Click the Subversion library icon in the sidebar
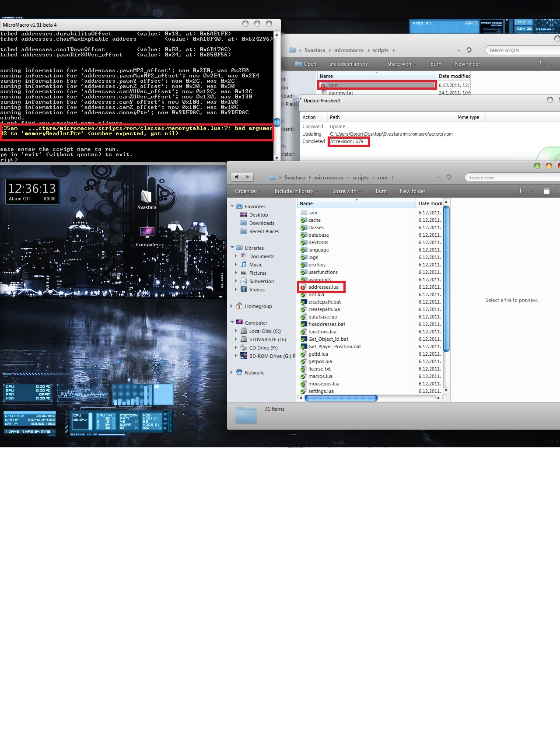This screenshot has width=560, height=749. coord(244,281)
